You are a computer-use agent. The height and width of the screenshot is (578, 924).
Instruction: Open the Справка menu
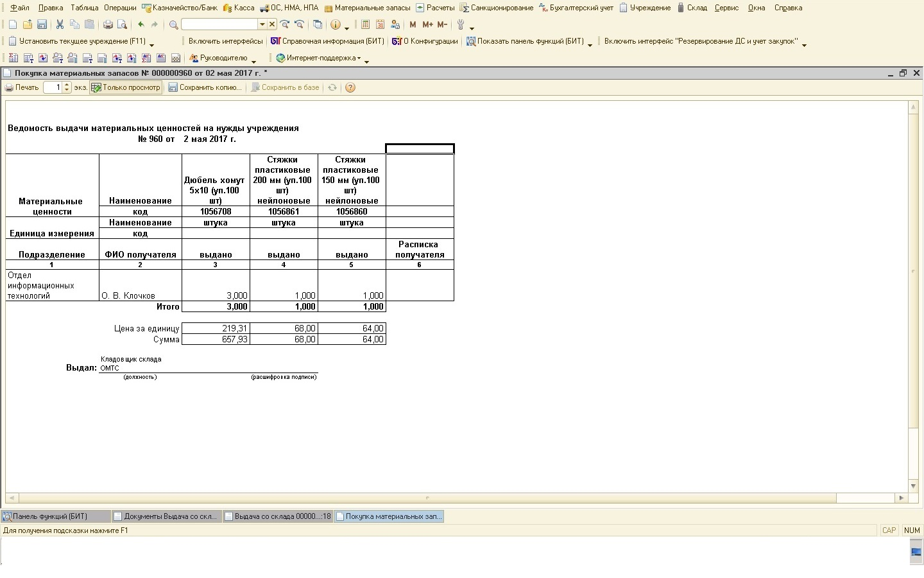(788, 8)
